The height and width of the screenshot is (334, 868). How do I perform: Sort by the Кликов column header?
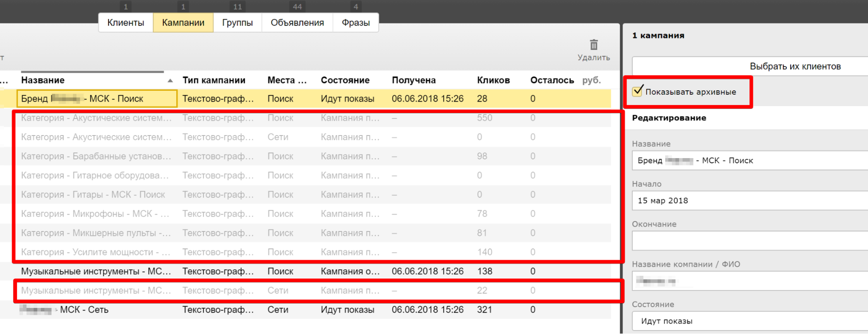click(493, 80)
